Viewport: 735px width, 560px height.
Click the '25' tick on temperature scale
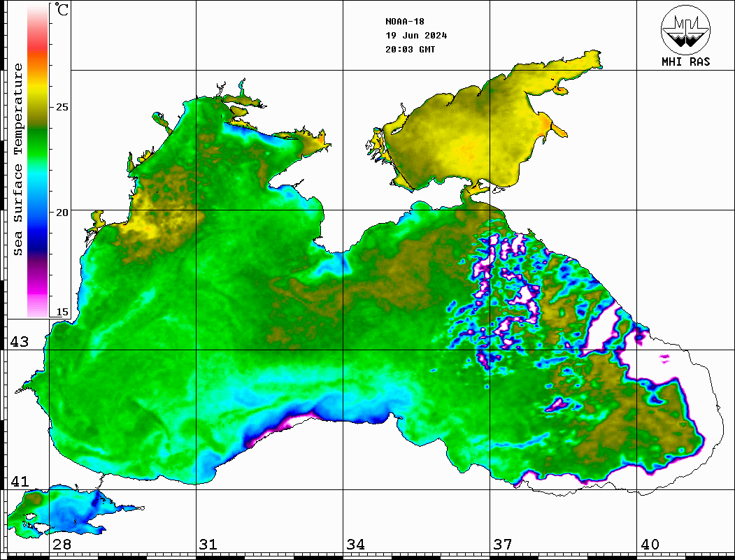(x=62, y=107)
